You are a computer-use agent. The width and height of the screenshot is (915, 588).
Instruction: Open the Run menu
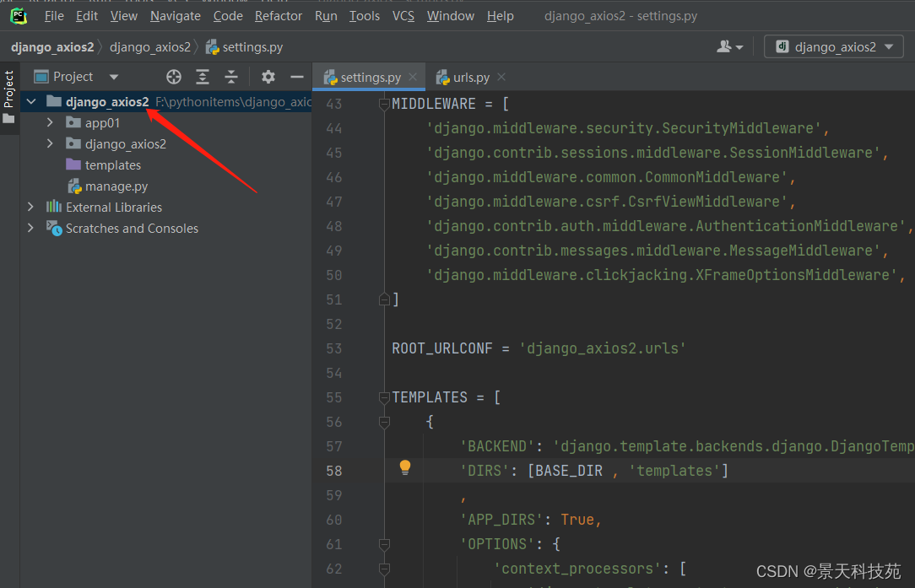326,16
